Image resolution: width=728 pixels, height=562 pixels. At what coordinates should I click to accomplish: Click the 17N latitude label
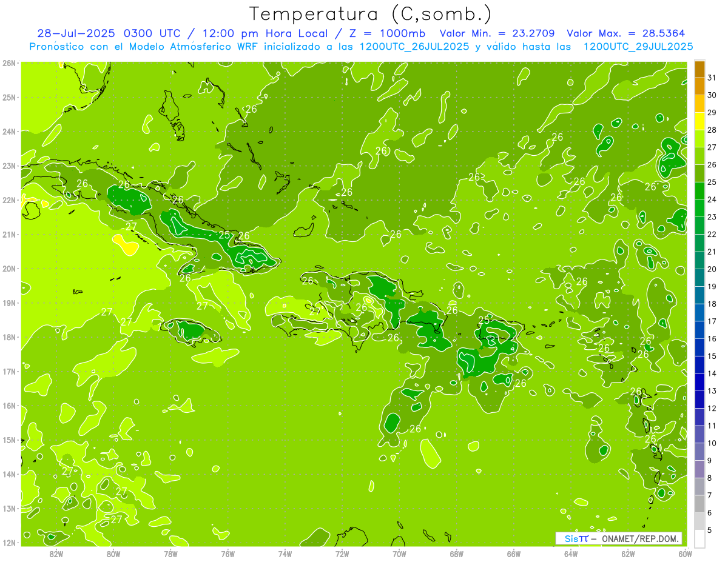click(9, 371)
